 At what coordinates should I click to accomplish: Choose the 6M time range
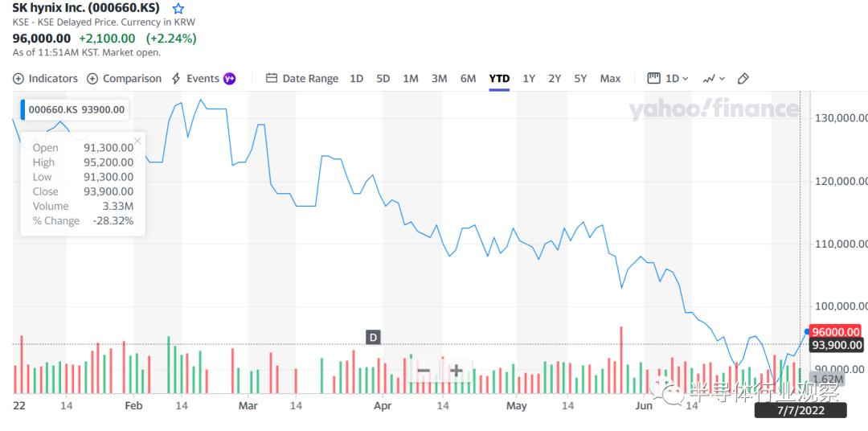[x=468, y=79]
